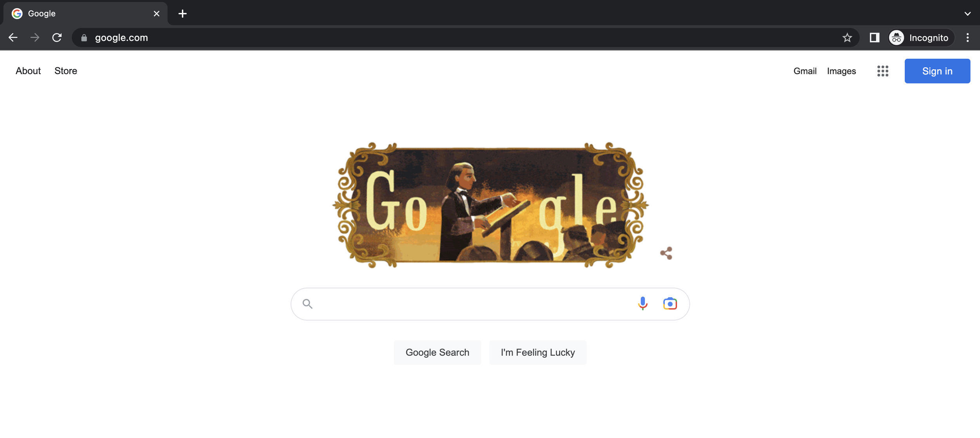This screenshot has height=438, width=980.
Task: Open a new tab
Action: tap(182, 14)
